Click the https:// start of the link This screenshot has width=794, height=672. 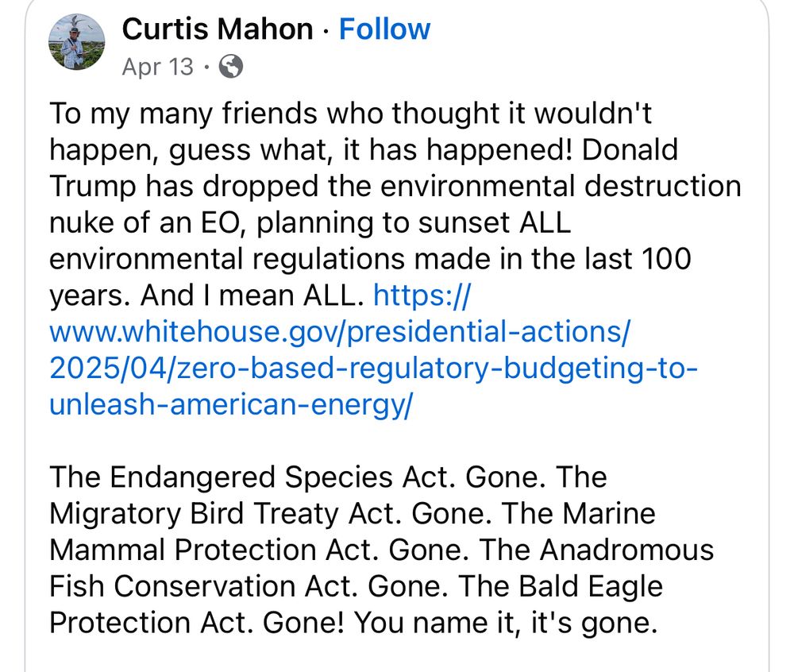coord(422,295)
